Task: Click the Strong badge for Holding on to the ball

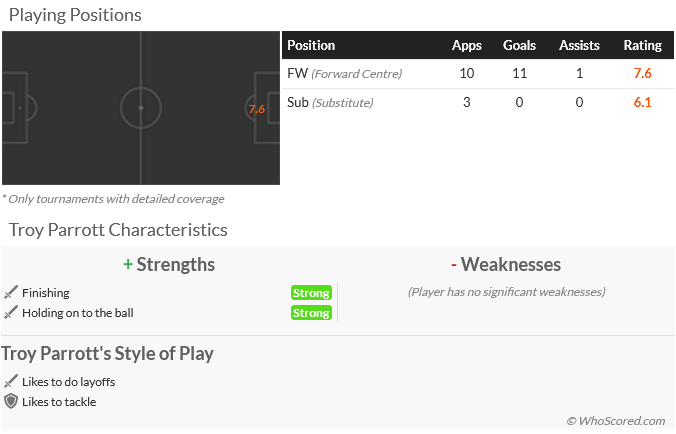Action: tap(311, 313)
